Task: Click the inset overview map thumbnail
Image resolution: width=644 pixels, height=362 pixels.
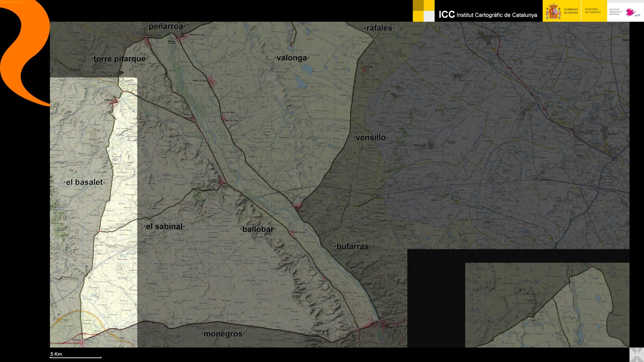Action: tap(547, 305)
